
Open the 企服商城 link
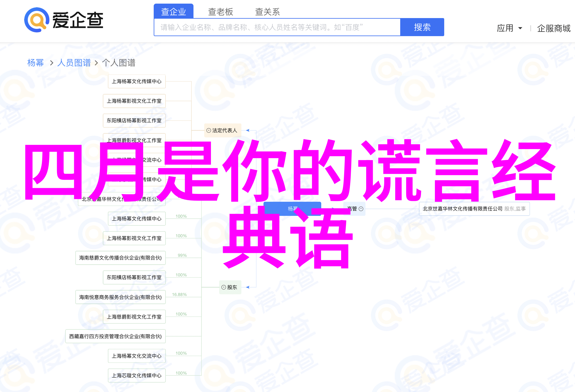(554, 28)
